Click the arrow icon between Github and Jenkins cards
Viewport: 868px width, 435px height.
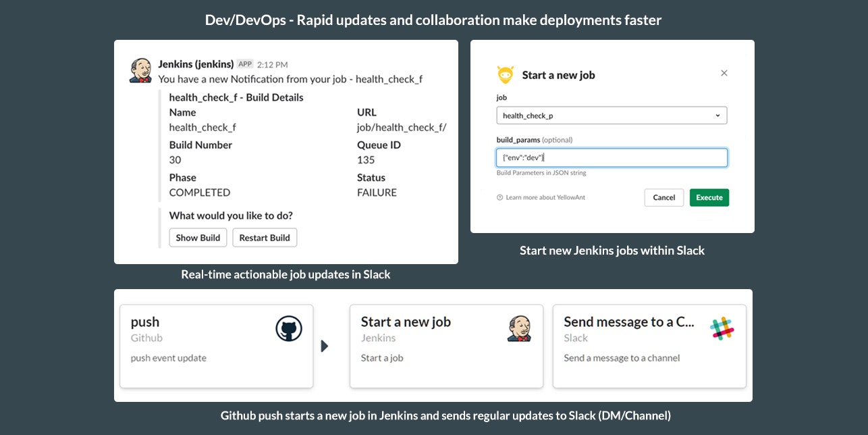(x=325, y=346)
